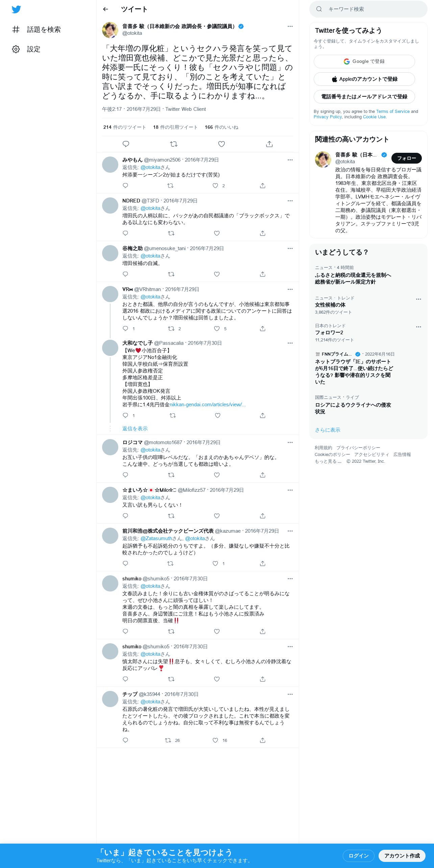Screen dimensions: 434x868
Task: Expand hidden replies via 返信を表示
Action: click(x=135, y=429)
